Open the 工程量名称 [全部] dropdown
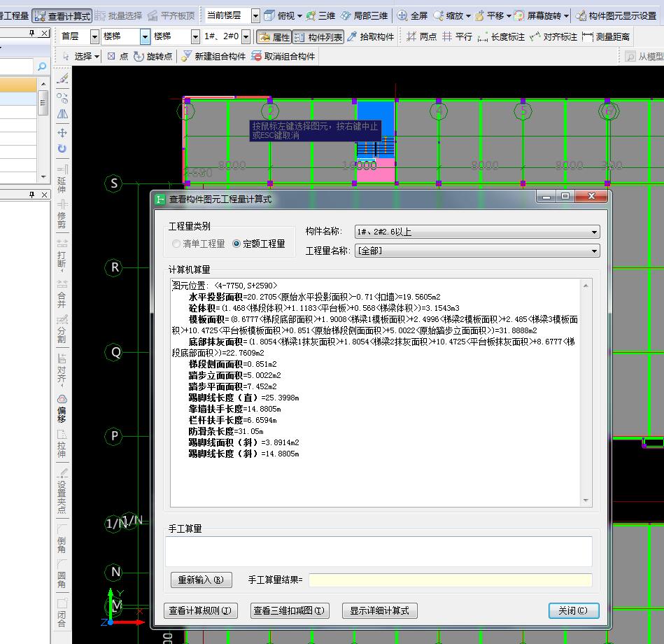 point(594,251)
